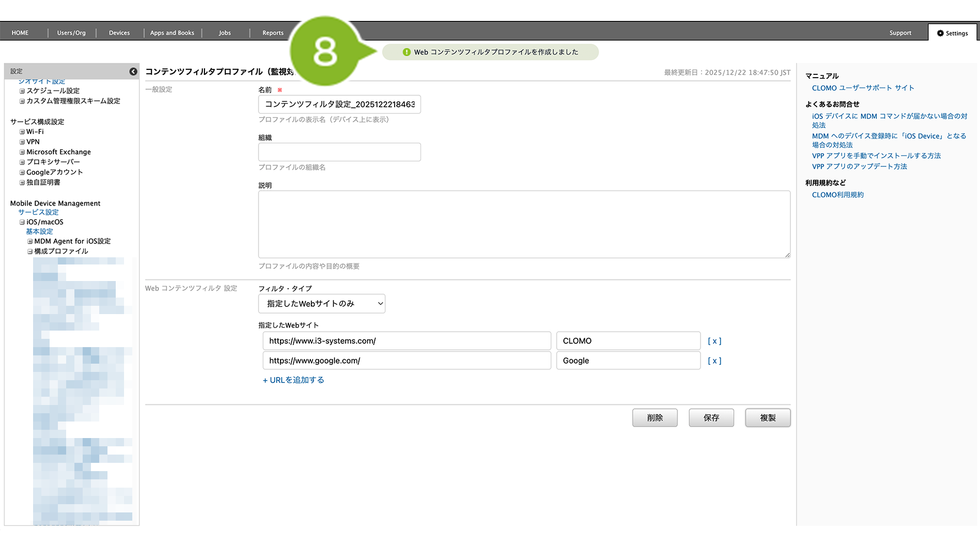Expand the Microsoft Exchange node

click(22, 153)
